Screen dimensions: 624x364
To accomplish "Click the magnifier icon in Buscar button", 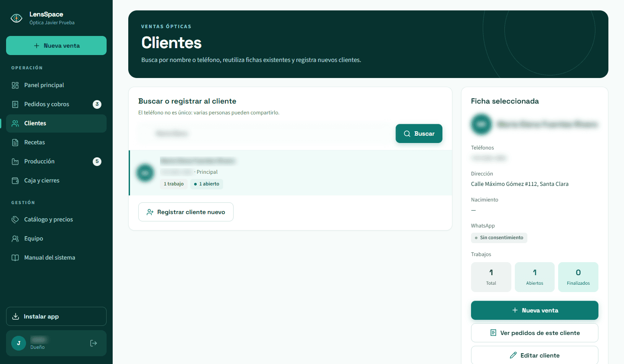I will pyautogui.click(x=407, y=134).
